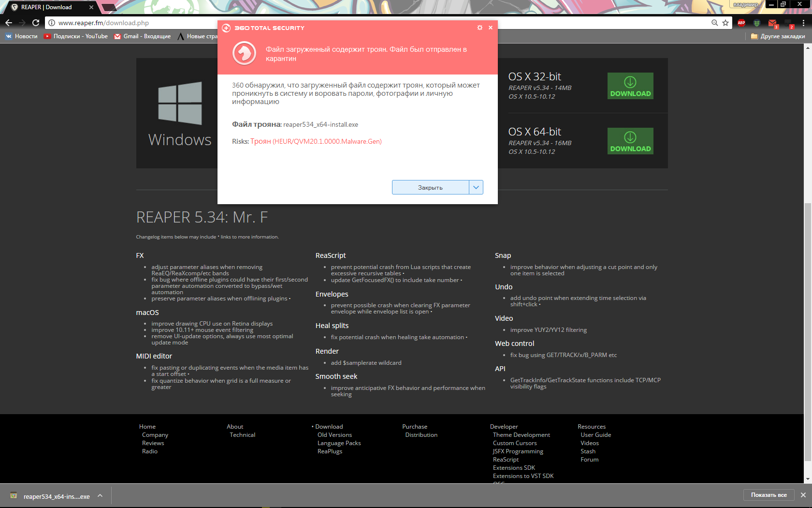
Task: Download REAPER for OS X 64-bit
Action: point(630,141)
